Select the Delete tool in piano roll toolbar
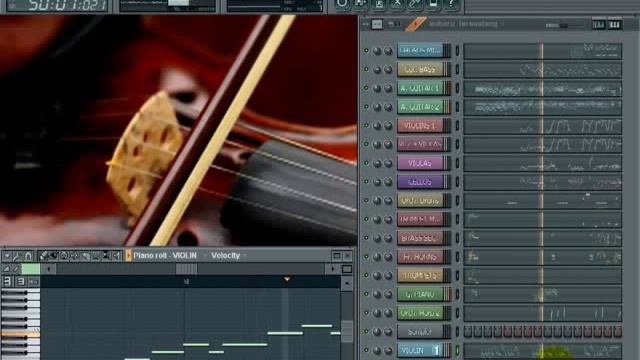This screenshot has height=360, width=640. (64, 256)
